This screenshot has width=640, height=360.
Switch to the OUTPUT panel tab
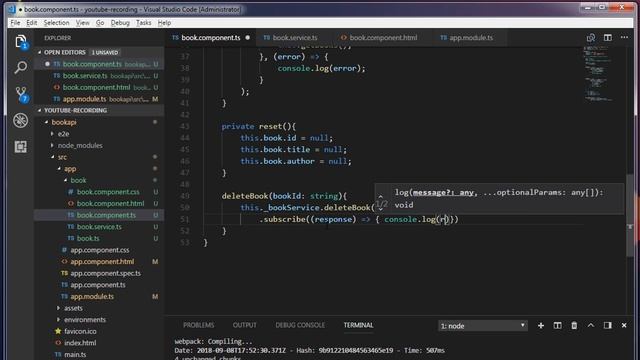244,325
